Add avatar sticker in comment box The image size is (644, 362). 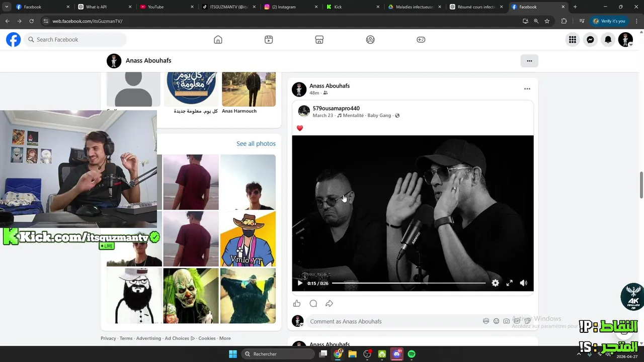(486, 321)
